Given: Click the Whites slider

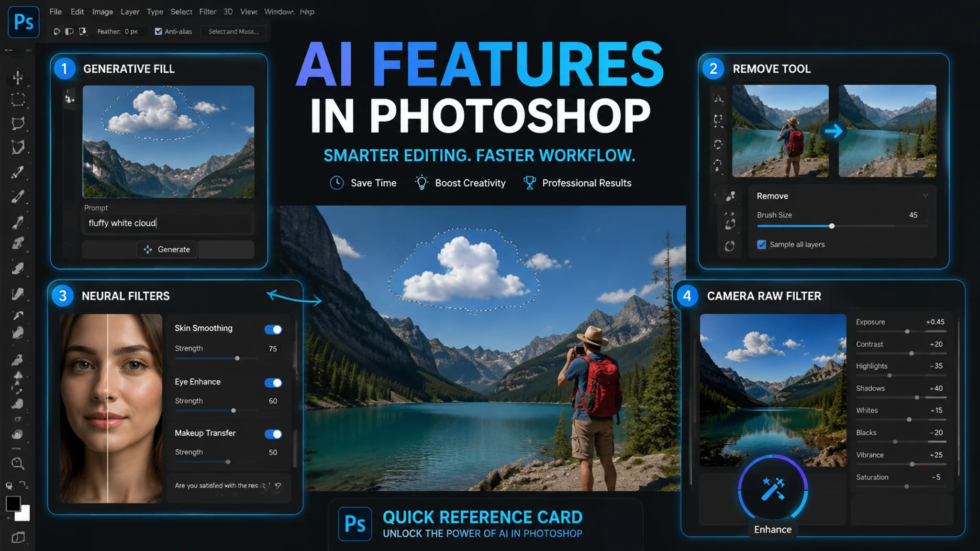Looking at the screenshot, I should click(x=901, y=419).
